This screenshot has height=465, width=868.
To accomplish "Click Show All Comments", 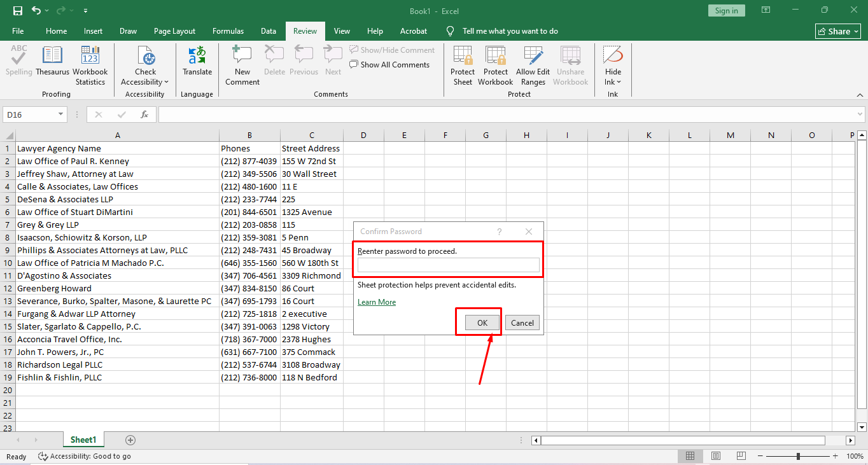I will (389, 64).
